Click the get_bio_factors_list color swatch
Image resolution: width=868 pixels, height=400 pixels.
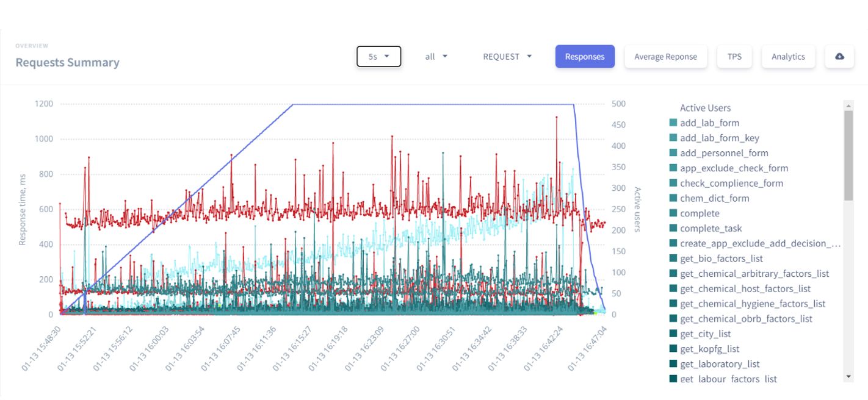tap(673, 259)
